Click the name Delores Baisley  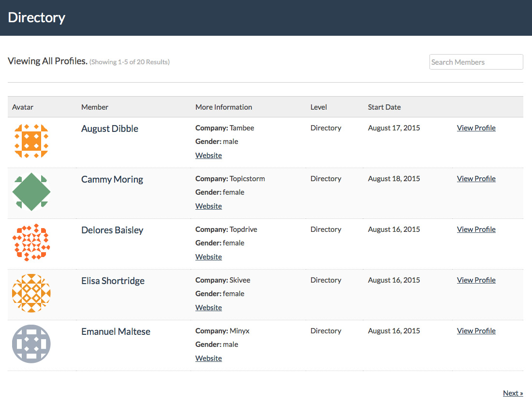(x=112, y=230)
